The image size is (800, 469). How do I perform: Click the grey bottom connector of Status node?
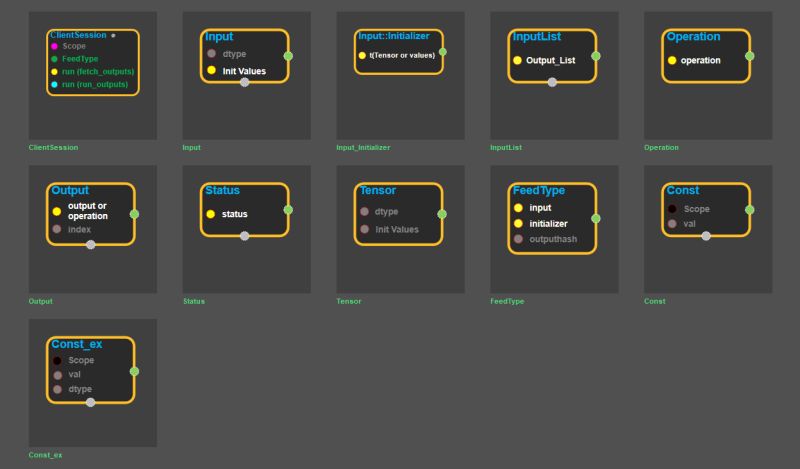(244, 236)
